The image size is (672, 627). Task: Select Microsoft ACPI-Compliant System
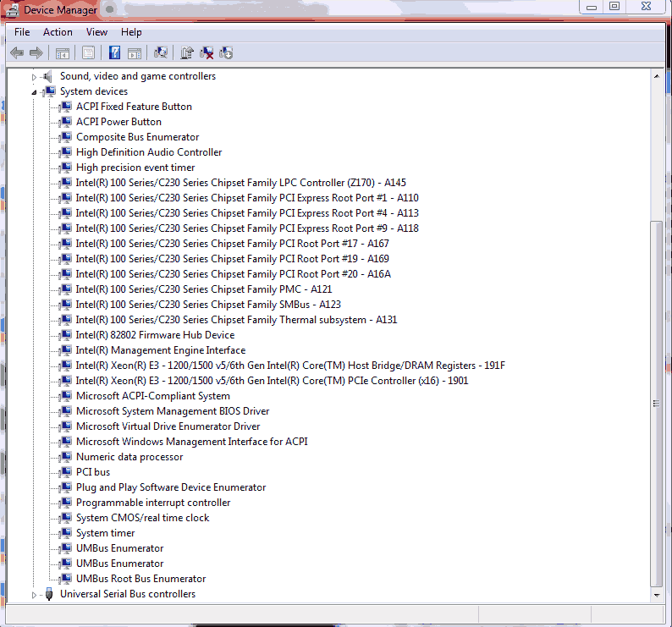pos(152,395)
